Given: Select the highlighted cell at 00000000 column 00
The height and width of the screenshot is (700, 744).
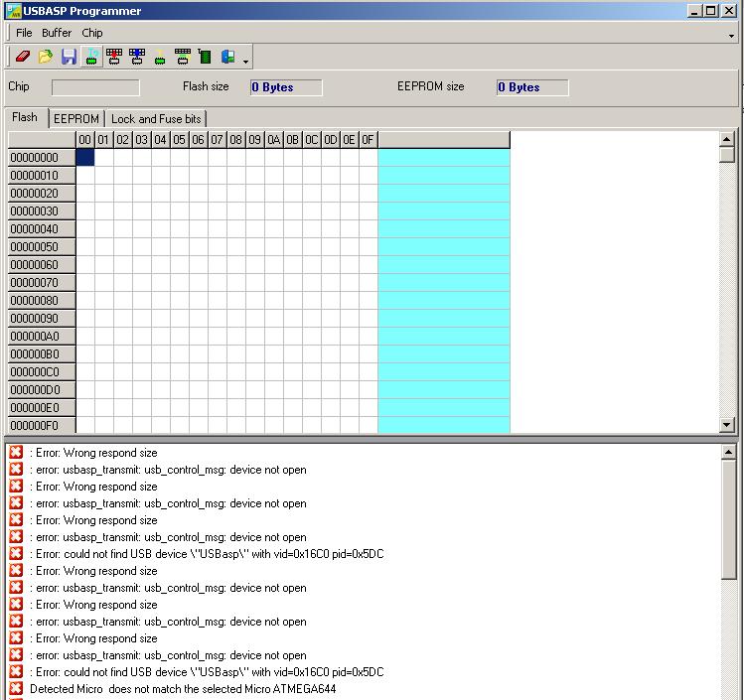Looking at the screenshot, I should click(x=85, y=158).
